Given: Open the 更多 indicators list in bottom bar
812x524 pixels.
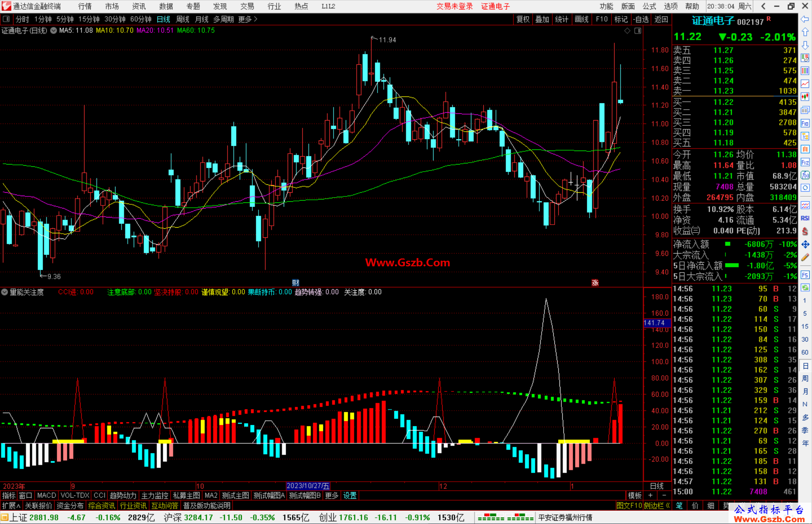Looking at the screenshot, I should [332, 495].
